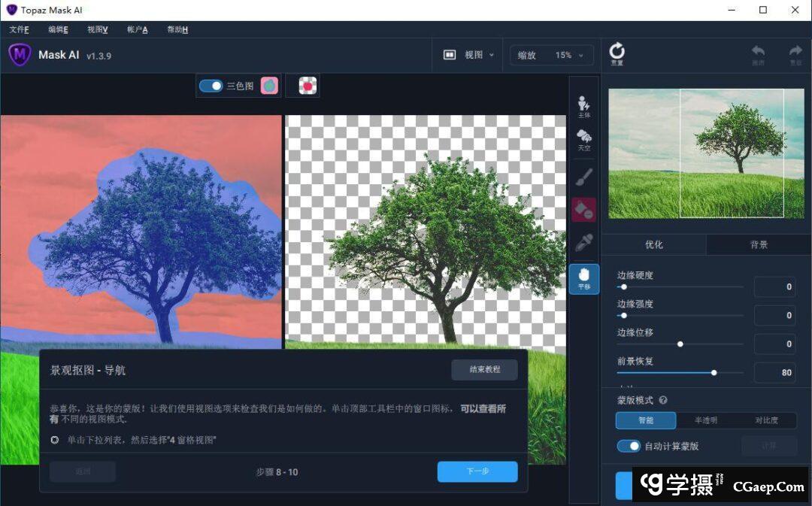The image size is (812, 506).
Task: Click the 下一步 next button
Action: coord(477,471)
